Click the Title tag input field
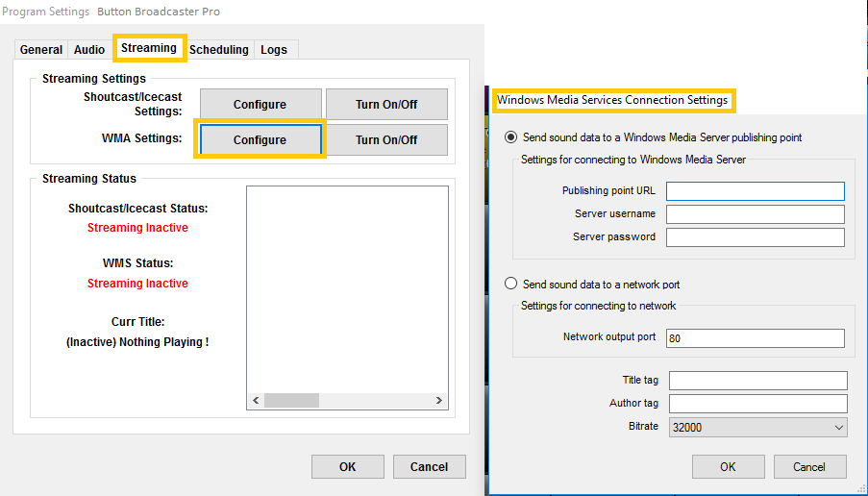The image size is (868, 496). tap(757, 381)
